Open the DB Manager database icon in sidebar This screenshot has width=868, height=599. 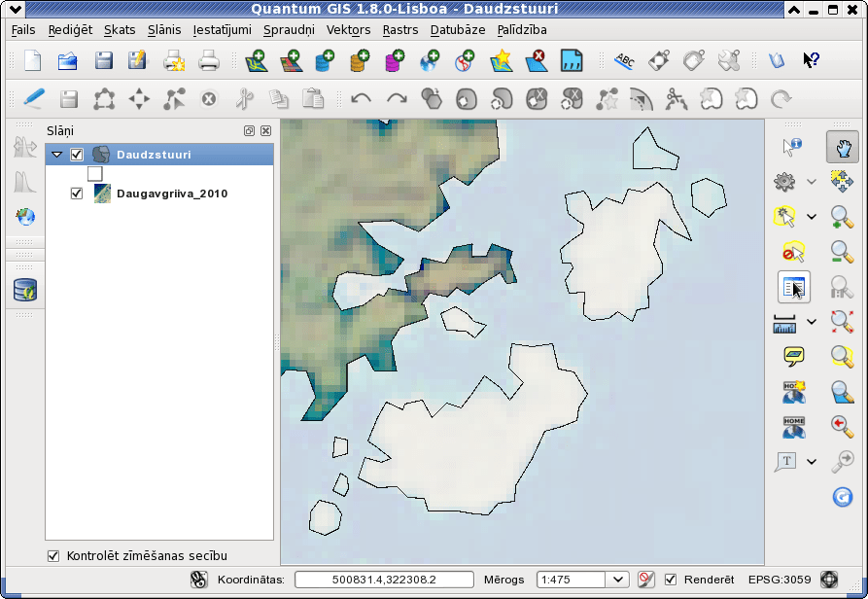point(25,290)
